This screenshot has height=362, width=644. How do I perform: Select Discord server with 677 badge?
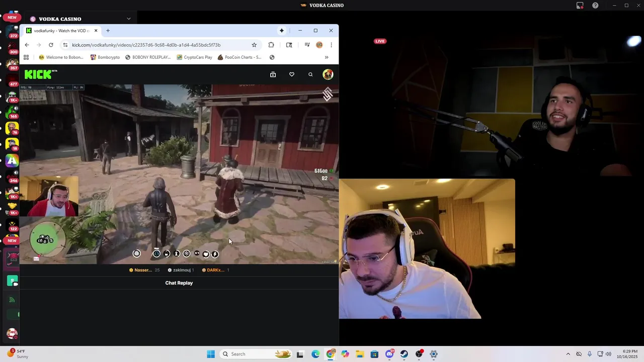(x=12, y=80)
